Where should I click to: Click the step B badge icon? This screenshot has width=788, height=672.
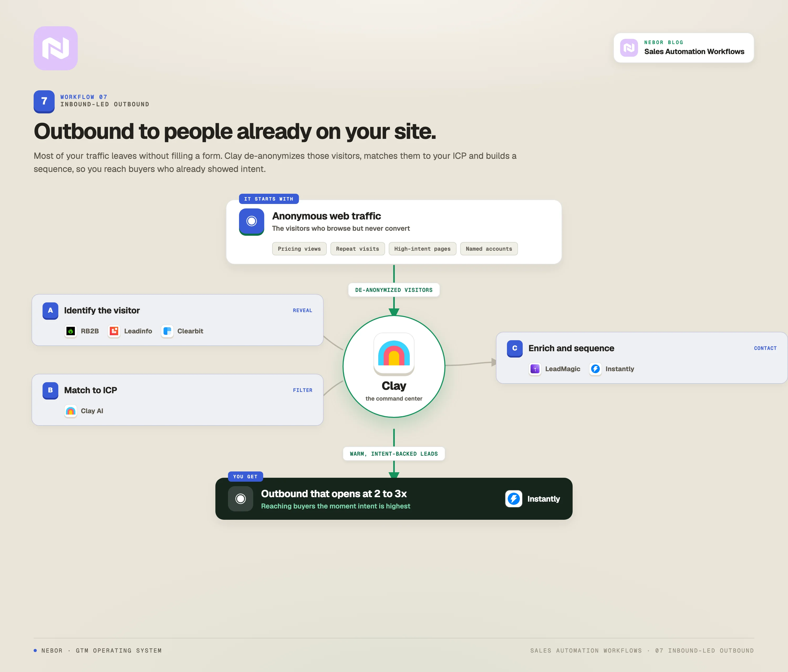click(x=50, y=391)
